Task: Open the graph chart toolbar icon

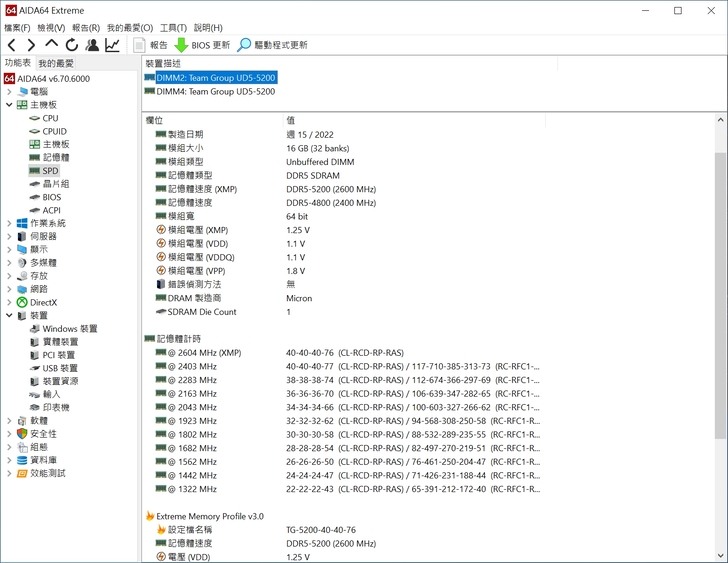Action: click(112, 45)
